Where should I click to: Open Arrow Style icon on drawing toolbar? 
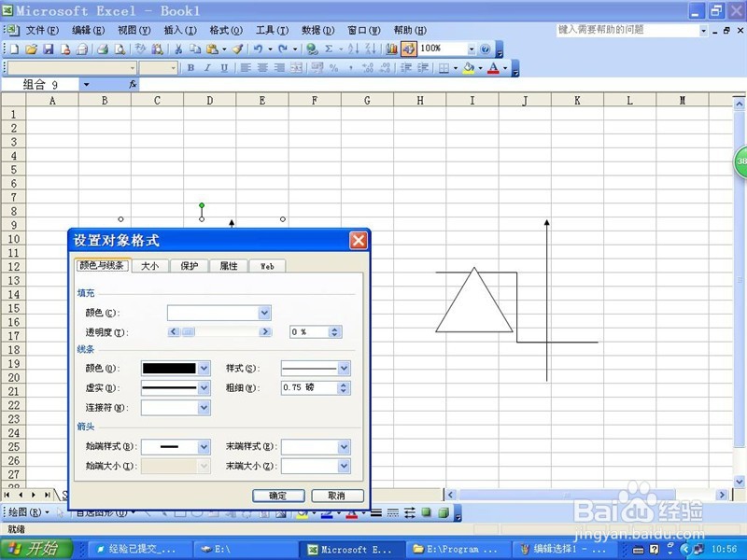point(410,512)
